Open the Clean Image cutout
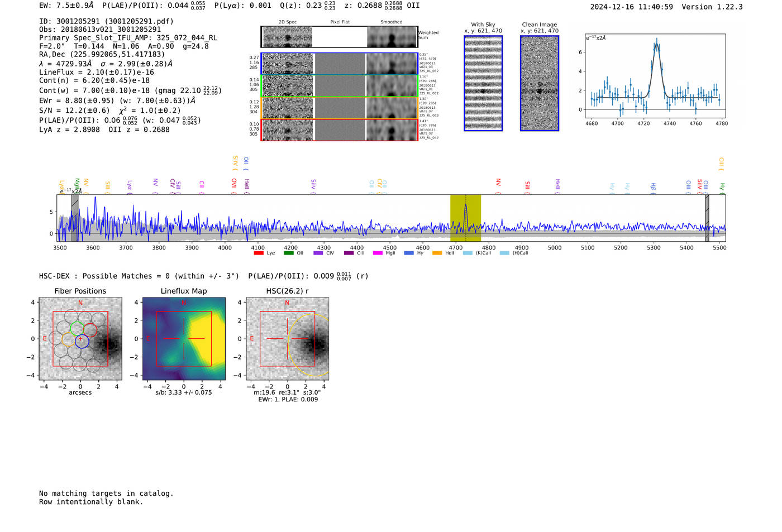This screenshot has height=532, width=782. point(540,83)
